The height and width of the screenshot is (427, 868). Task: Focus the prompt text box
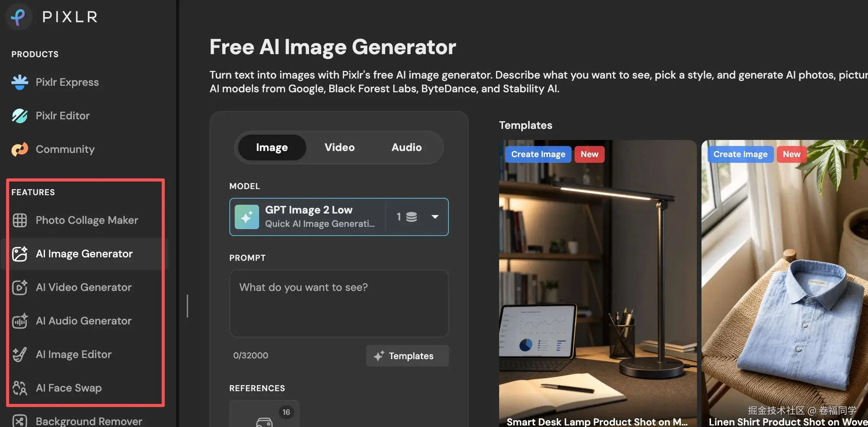(x=339, y=303)
